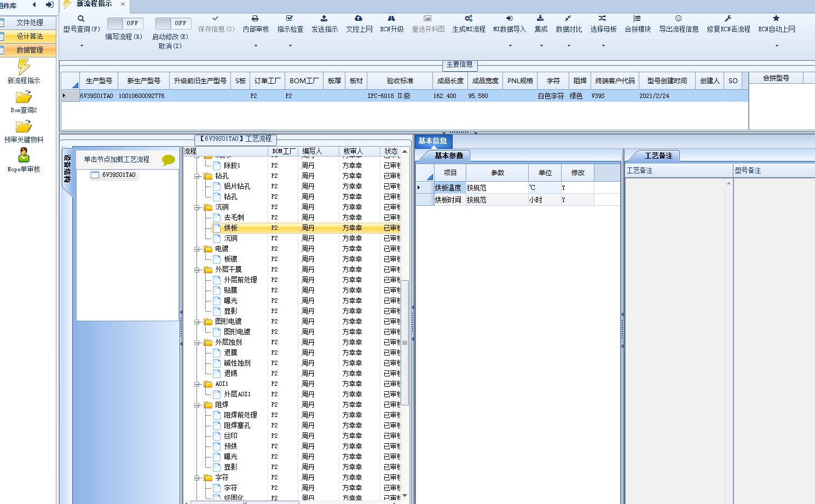
Task: Close the 新流程指示 tab
Action: (x=123, y=4)
